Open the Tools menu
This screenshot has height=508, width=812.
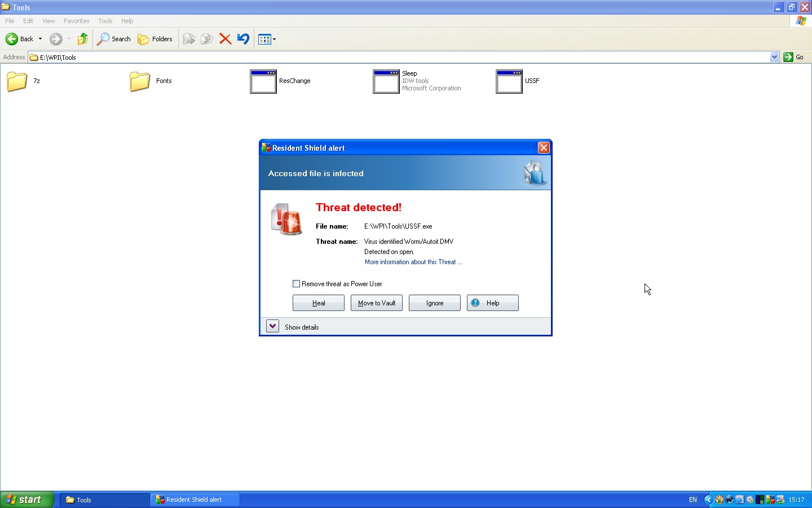105,21
